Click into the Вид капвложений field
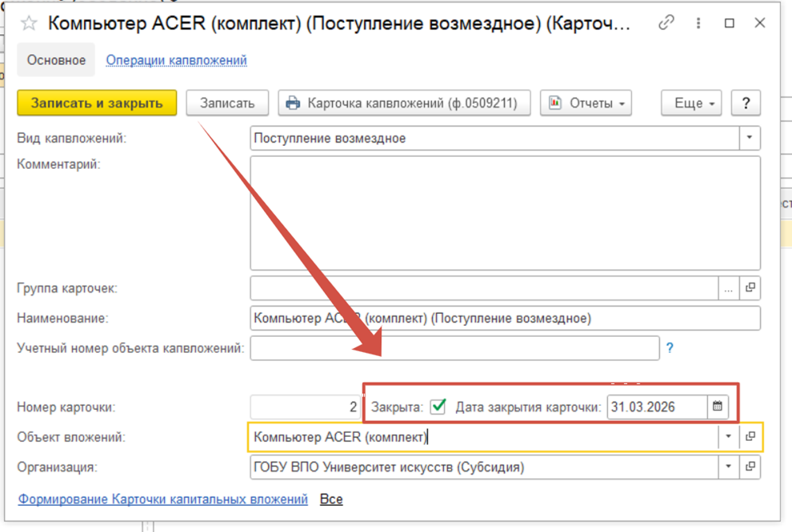792x532 pixels. pos(495,138)
